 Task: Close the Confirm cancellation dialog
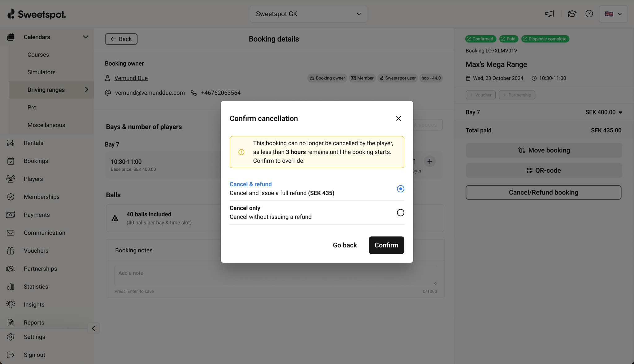coord(398,118)
